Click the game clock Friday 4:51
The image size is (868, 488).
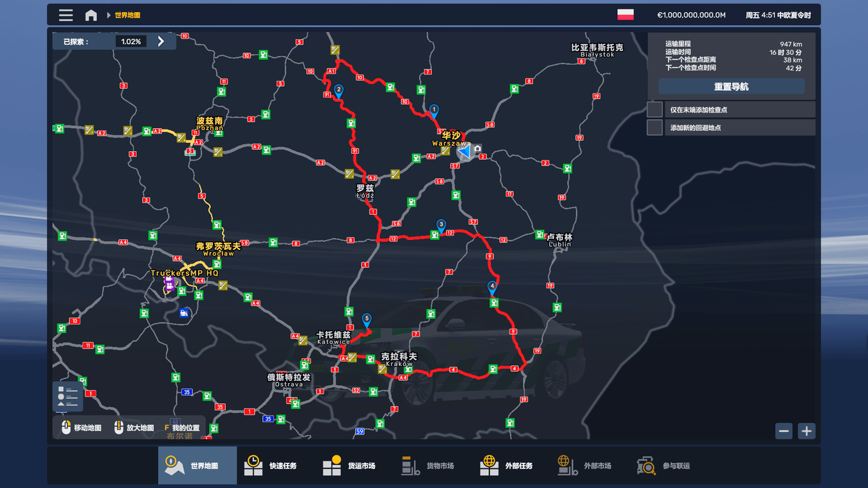point(778,15)
